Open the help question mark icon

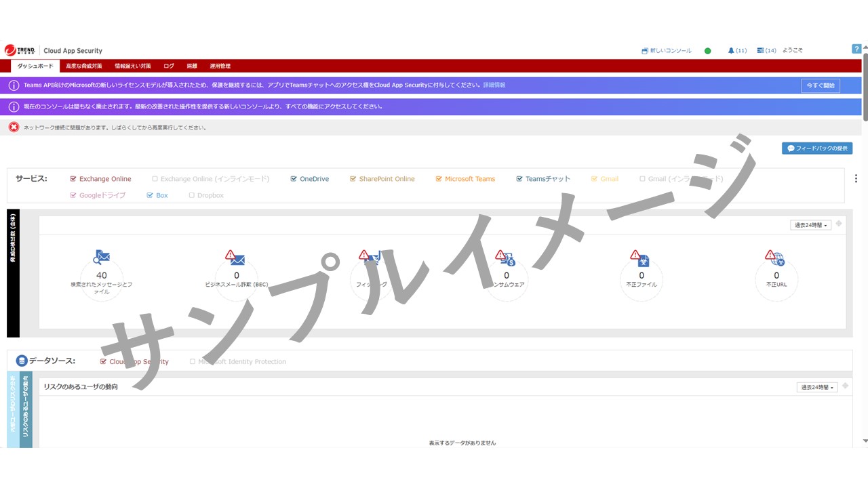856,49
